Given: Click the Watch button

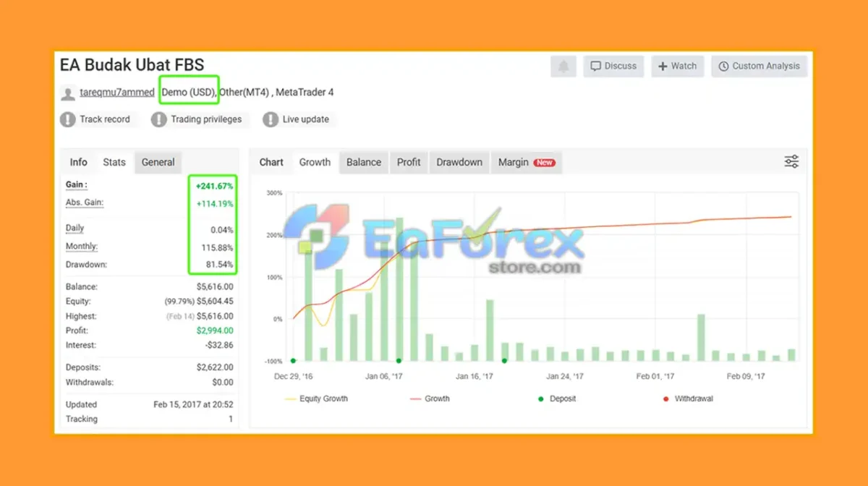Looking at the screenshot, I should pos(677,66).
